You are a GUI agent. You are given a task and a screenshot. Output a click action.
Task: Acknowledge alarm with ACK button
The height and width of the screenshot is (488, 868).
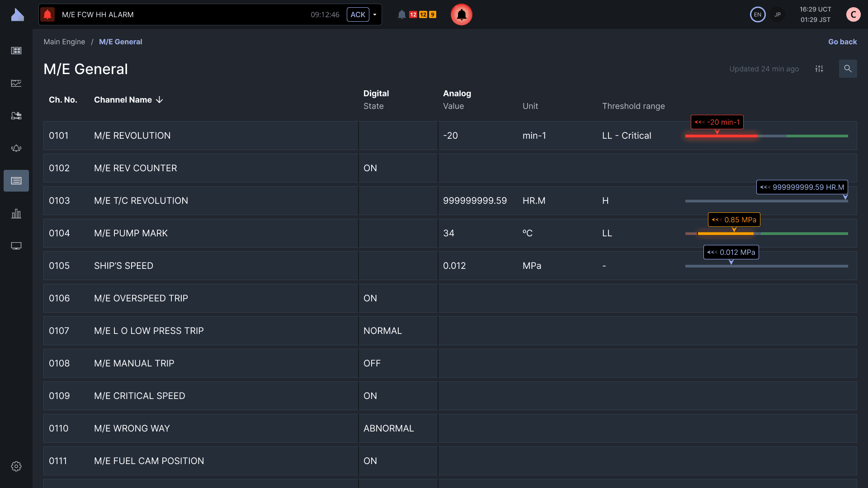click(358, 14)
